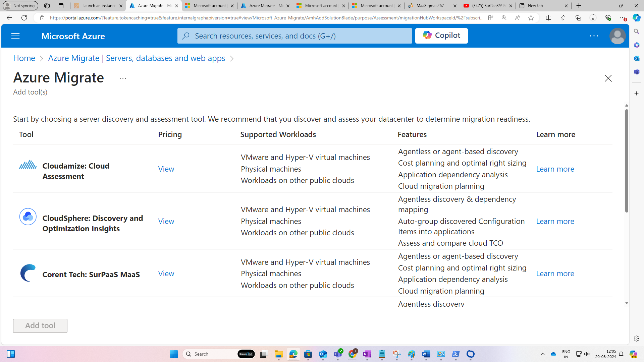The width and height of the screenshot is (644, 362).
Task: Open the account avatar menu
Action: tap(617, 36)
